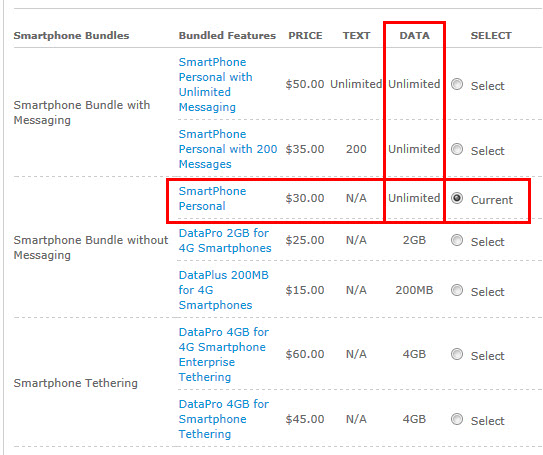This screenshot has width=543, height=455.
Task: Choose the DataPro 2GB $25.00 radio button
Action: click(457, 240)
